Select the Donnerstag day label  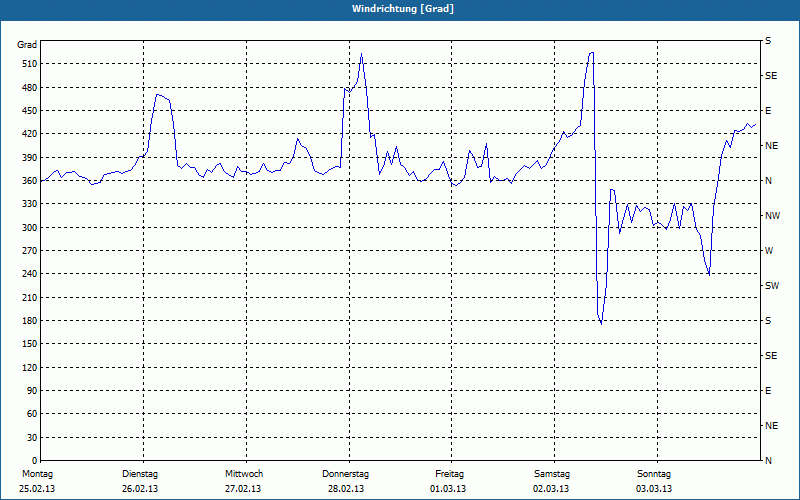345,474
